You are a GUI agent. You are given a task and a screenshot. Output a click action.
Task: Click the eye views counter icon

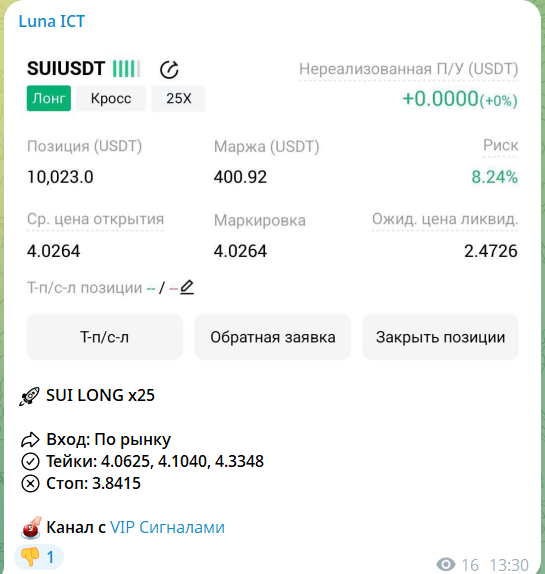click(446, 564)
